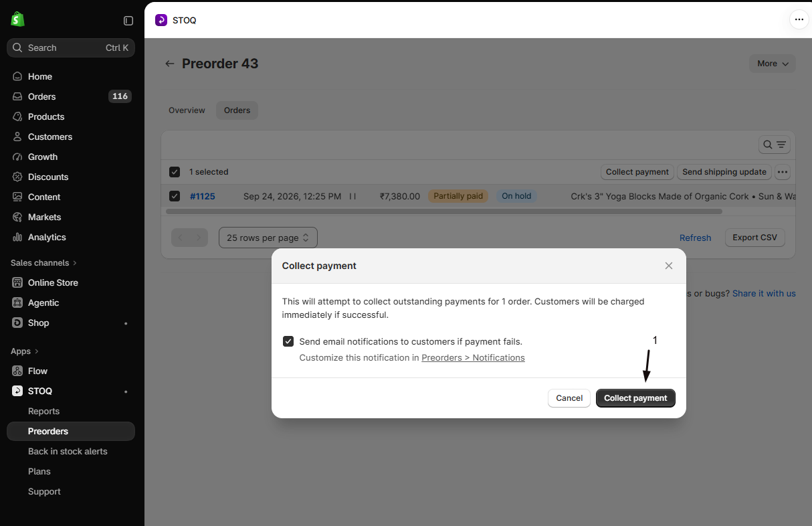
Task: Click the purple STOQ logo in the header
Action: [161, 20]
